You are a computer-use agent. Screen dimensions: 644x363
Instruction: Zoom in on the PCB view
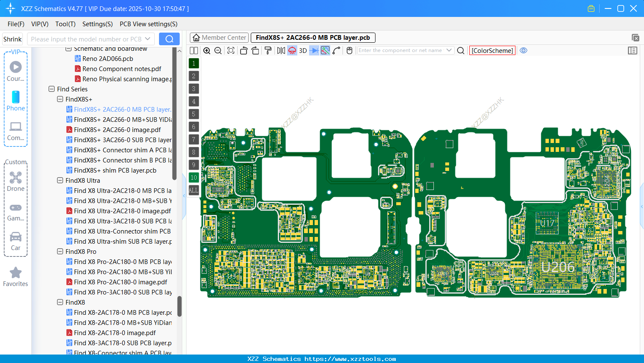point(207,50)
